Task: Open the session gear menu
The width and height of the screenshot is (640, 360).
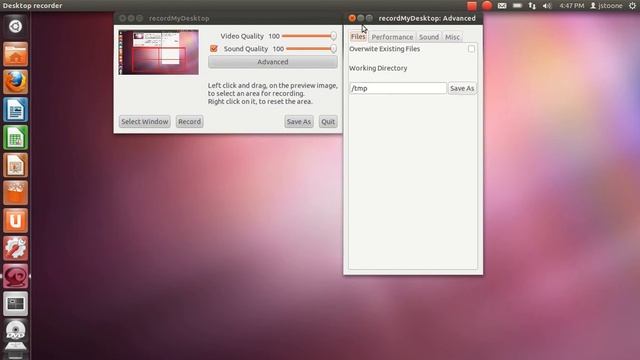Action: (x=632, y=6)
